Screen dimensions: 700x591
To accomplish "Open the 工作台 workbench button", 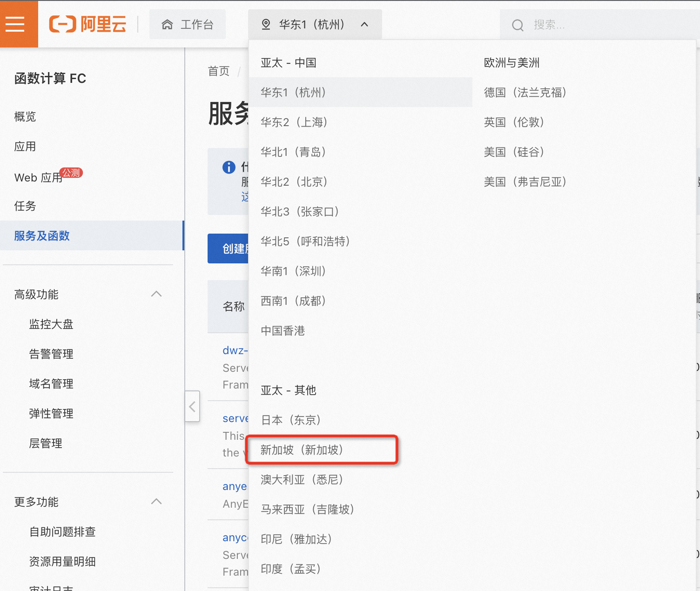I will coord(188,24).
